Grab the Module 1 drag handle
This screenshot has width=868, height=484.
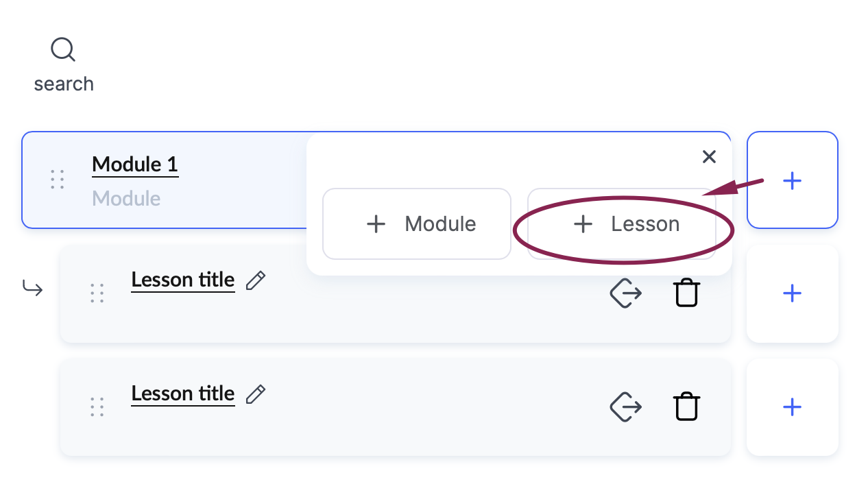click(58, 180)
